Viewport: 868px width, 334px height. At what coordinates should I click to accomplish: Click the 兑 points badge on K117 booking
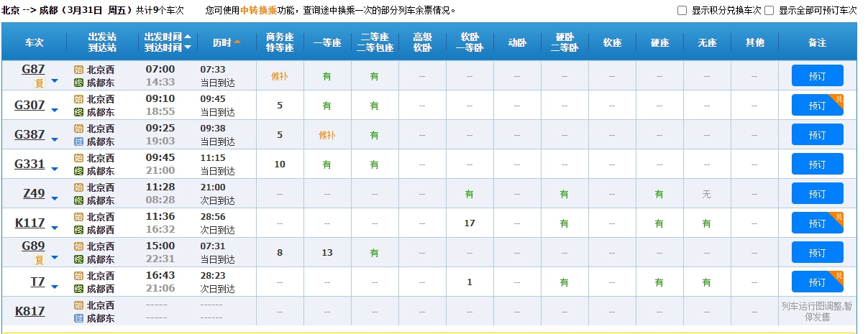pos(838,217)
